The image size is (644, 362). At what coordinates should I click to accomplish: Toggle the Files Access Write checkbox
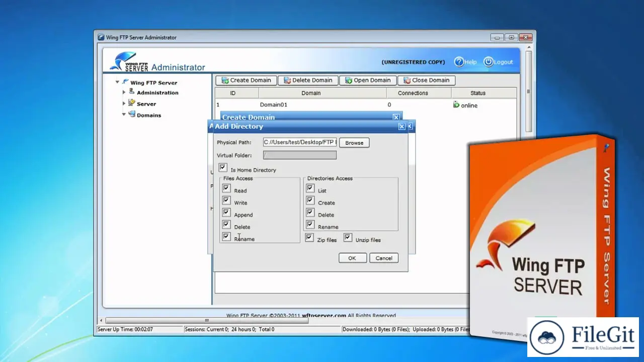226,200
